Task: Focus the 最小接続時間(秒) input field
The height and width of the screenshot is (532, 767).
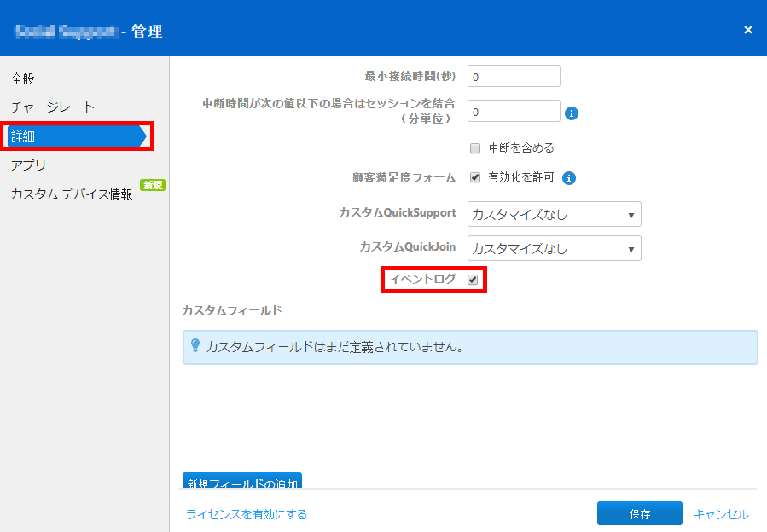Action: 514,76
